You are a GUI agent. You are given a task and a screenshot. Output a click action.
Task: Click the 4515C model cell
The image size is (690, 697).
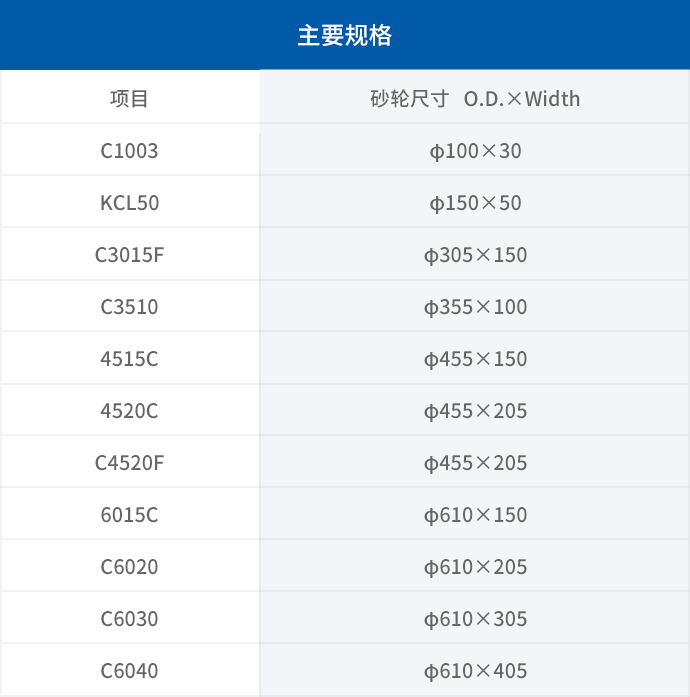(129, 359)
